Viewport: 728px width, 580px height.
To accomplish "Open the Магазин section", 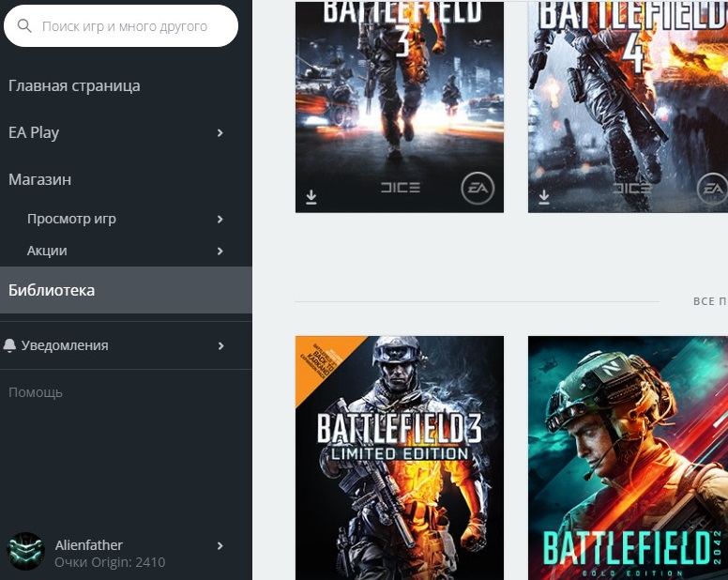I will tap(40, 179).
